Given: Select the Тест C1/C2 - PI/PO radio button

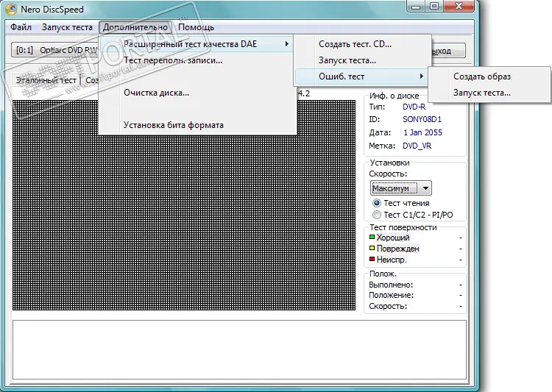Looking at the screenshot, I should pos(377,215).
